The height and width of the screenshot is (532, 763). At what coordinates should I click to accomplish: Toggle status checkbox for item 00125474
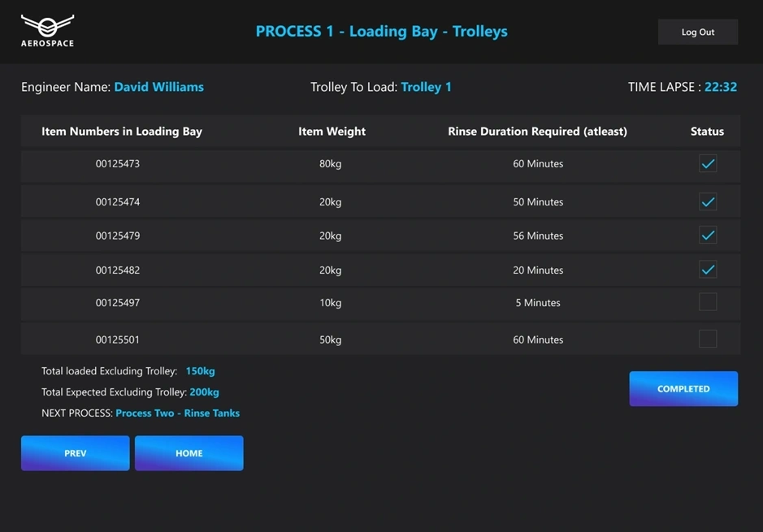tap(708, 201)
